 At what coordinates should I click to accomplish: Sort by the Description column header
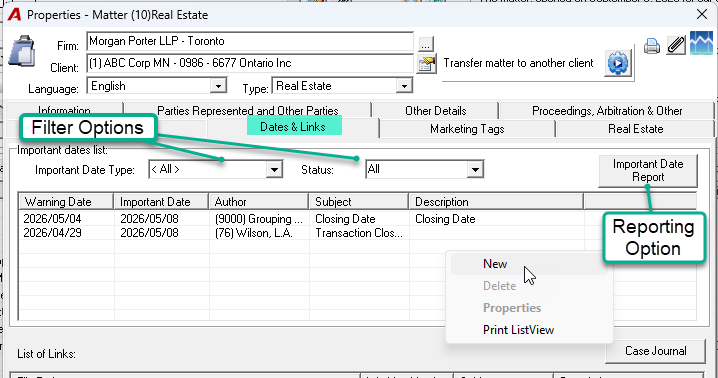pyautogui.click(x=496, y=202)
